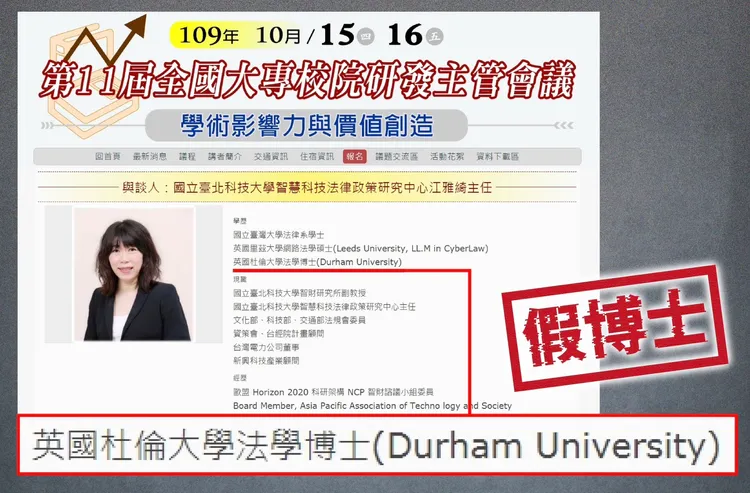This screenshot has width=750, height=493.
Task: Click the highlighted 報名 registration tab
Action: tap(355, 157)
